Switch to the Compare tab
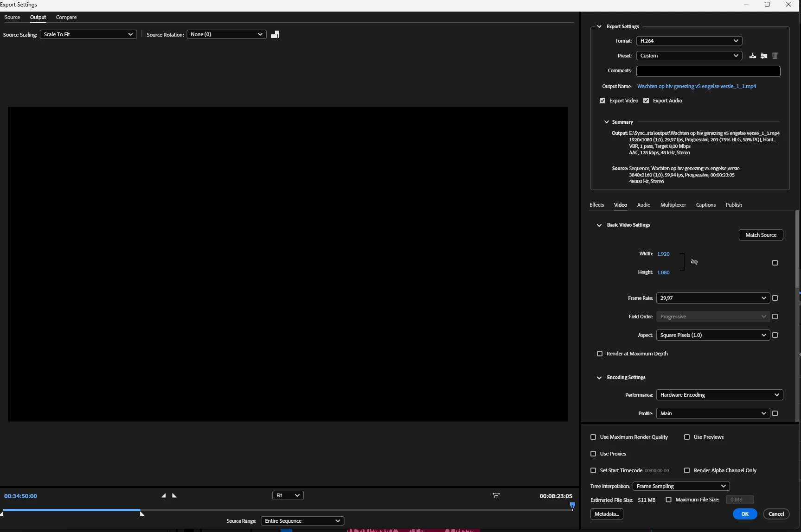 point(66,17)
